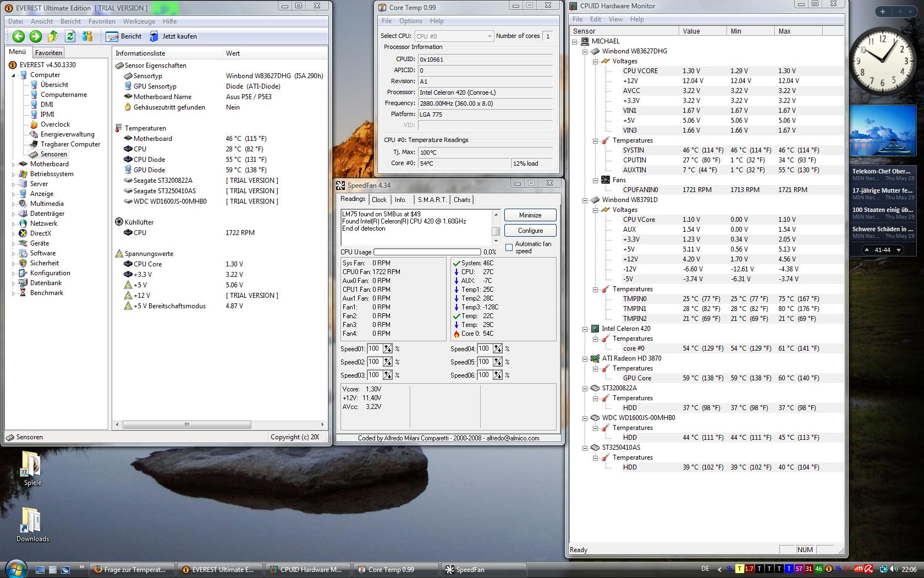
Task: Switch to the Charts tab in SpeedFan
Action: coord(462,200)
